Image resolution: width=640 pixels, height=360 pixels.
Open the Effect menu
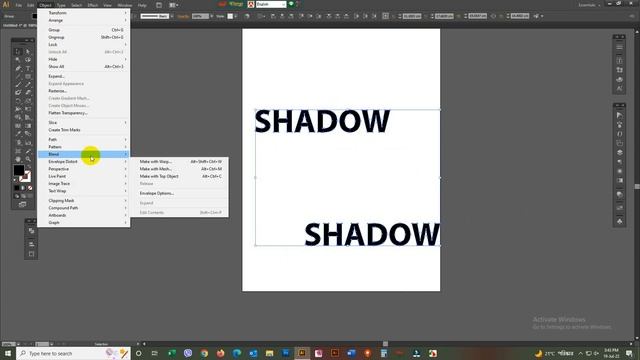(93, 5)
